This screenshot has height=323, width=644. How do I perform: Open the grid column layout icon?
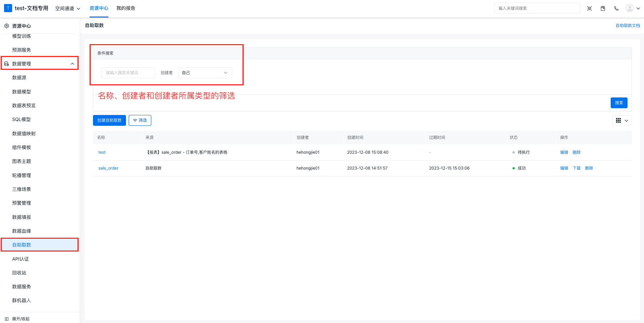pyautogui.click(x=618, y=120)
